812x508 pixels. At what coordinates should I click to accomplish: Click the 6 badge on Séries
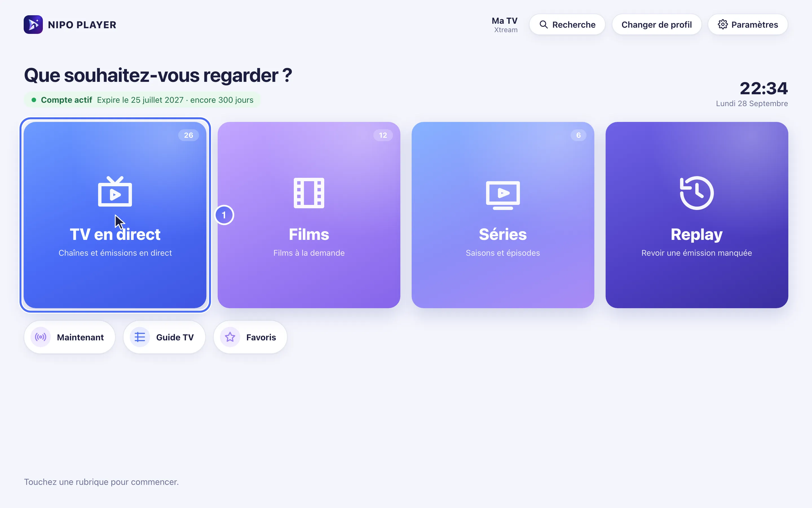(579, 135)
